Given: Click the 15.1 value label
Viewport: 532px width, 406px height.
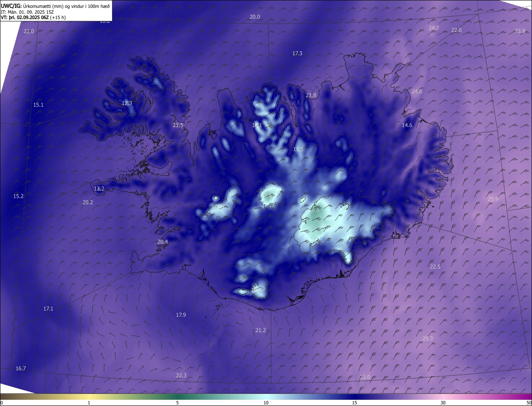Looking at the screenshot, I should click(x=38, y=105).
